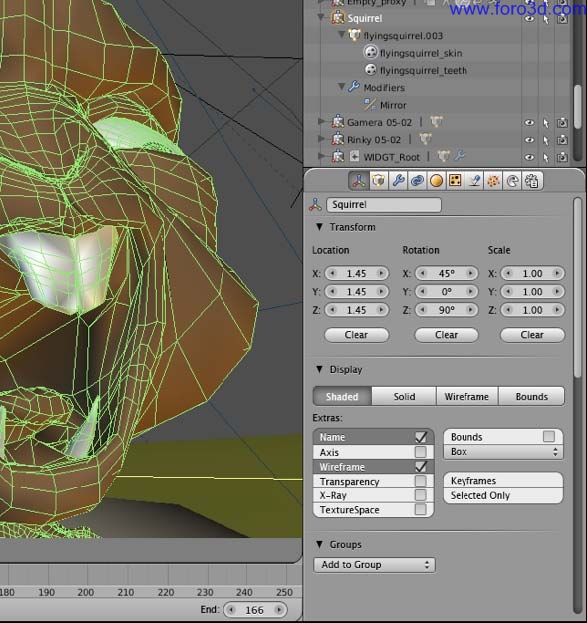Open the last properties tab with gear icon
Screen dimensions: 587x623
(532, 181)
